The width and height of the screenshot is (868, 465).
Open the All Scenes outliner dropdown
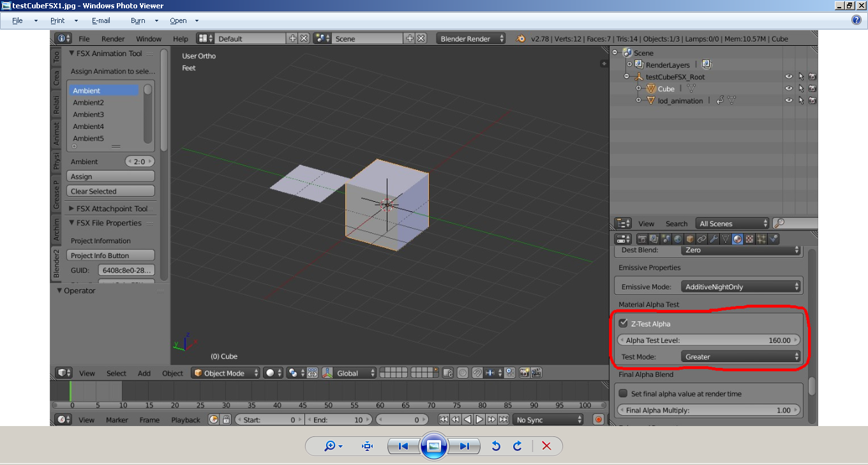(x=733, y=224)
